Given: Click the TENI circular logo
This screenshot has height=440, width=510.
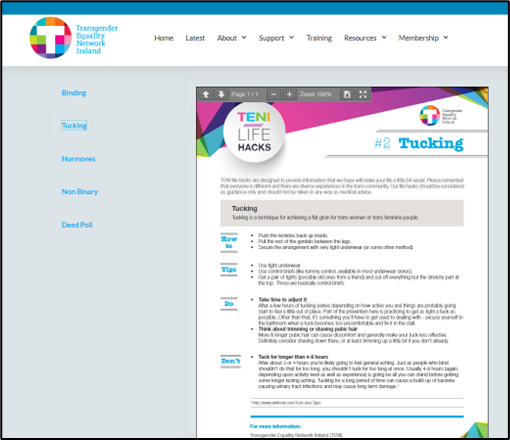Looking at the screenshot, I should (50, 38).
